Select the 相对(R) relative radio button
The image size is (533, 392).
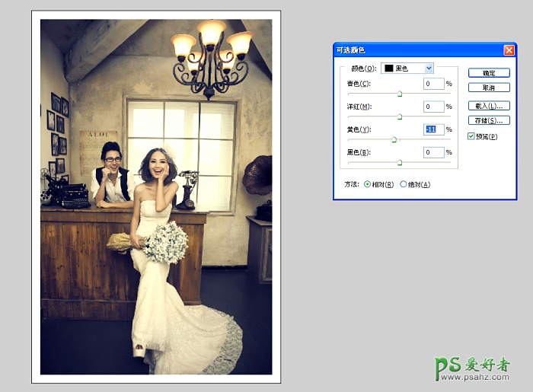pyautogui.click(x=368, y=184)
